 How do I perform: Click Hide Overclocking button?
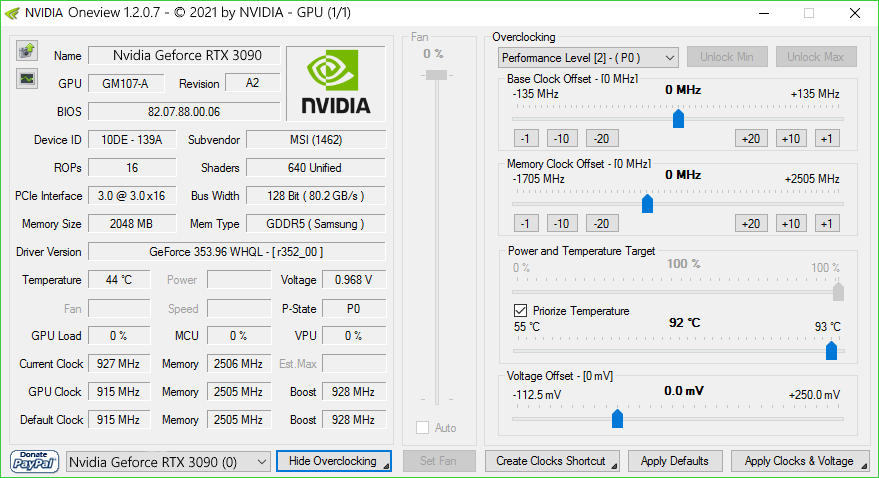[x=334, y=461]
